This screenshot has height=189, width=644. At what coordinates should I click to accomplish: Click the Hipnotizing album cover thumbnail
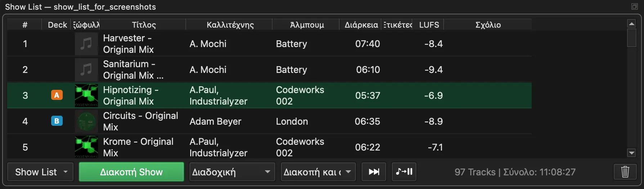(86, 96)
